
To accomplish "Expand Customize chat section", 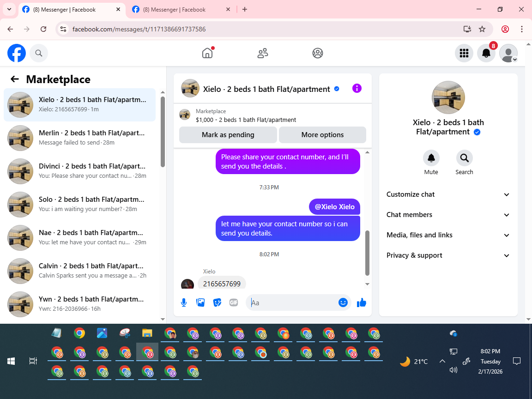I will (x=448, y=194).
